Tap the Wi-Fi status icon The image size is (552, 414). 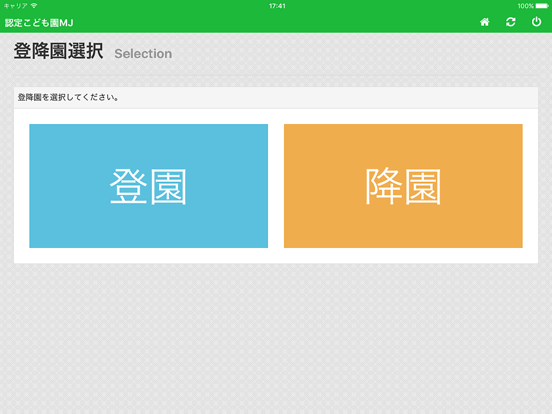point(34,6)
